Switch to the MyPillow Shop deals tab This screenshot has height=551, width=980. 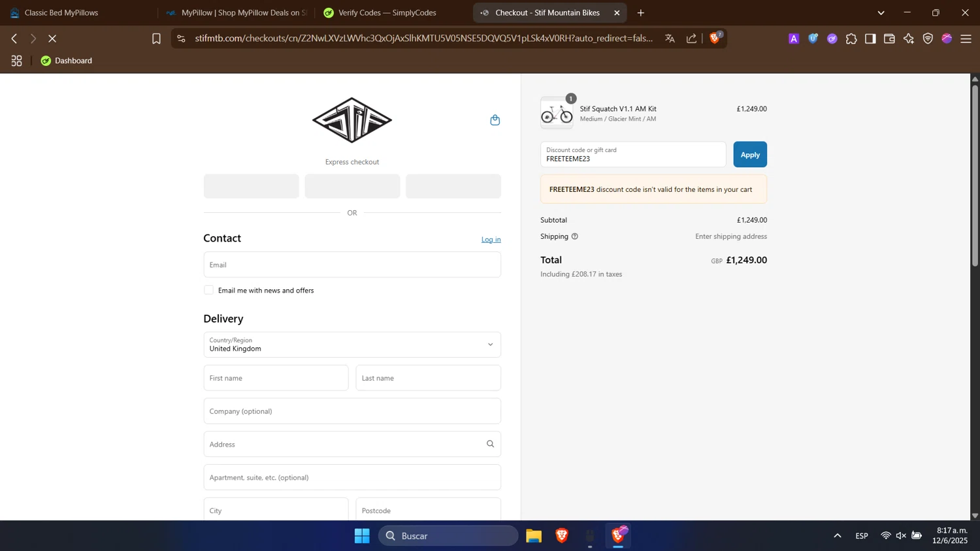click(x=236, y=12)
